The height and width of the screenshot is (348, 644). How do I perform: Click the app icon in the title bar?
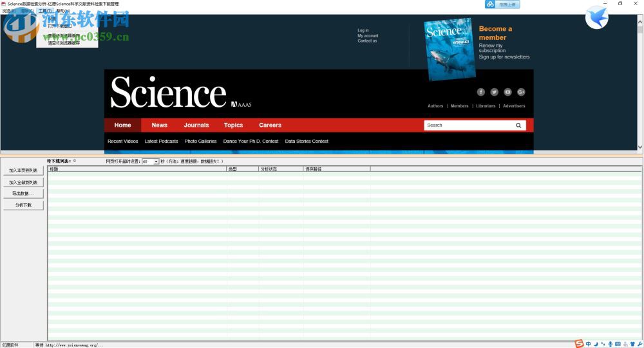(x=3, y=4)
